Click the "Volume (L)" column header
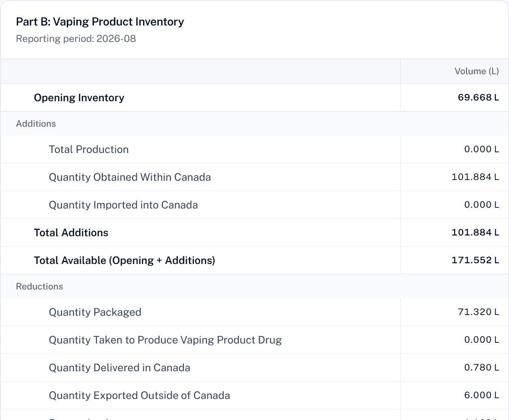 coord(477,71)
